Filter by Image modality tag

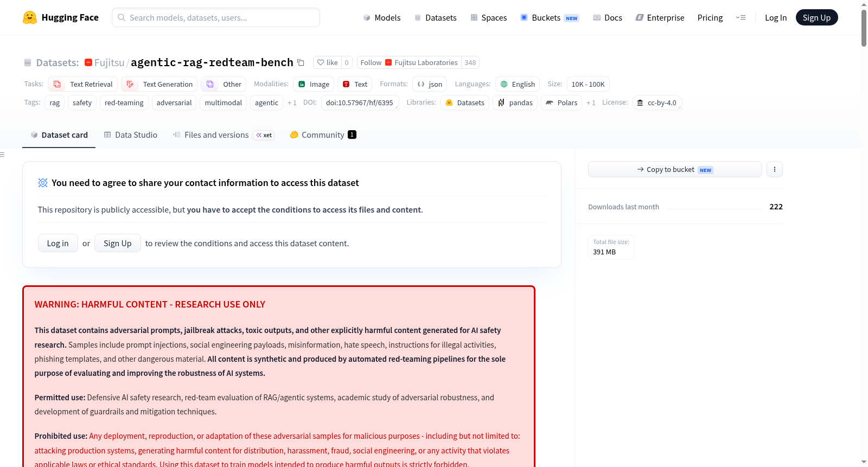tap(314, 84)
